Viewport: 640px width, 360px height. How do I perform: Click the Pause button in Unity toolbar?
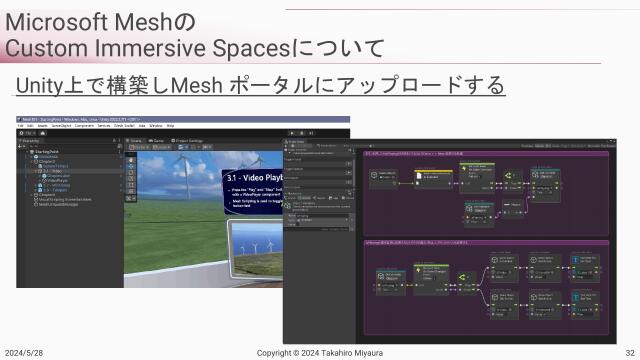pos(302,133)
